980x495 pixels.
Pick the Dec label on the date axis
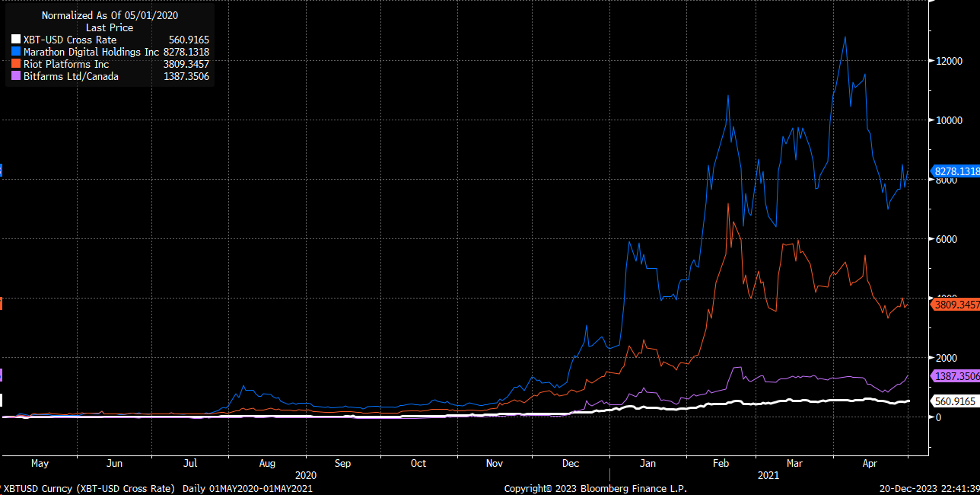(571, 463)
